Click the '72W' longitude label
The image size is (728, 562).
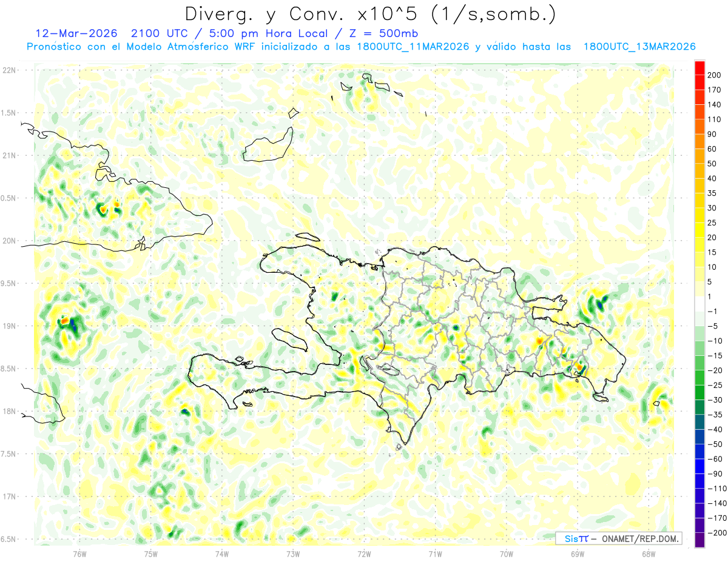click(x=364, y=554)
